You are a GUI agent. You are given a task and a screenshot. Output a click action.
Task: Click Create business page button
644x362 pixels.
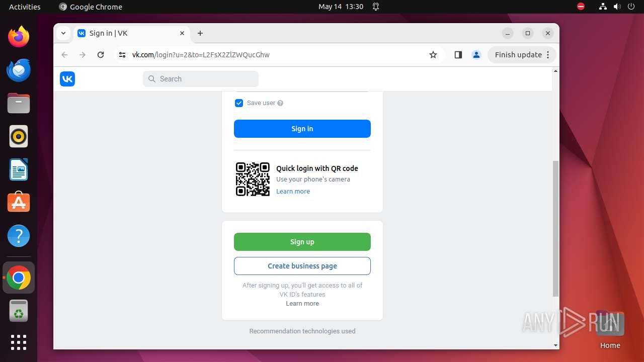(302, 266)
